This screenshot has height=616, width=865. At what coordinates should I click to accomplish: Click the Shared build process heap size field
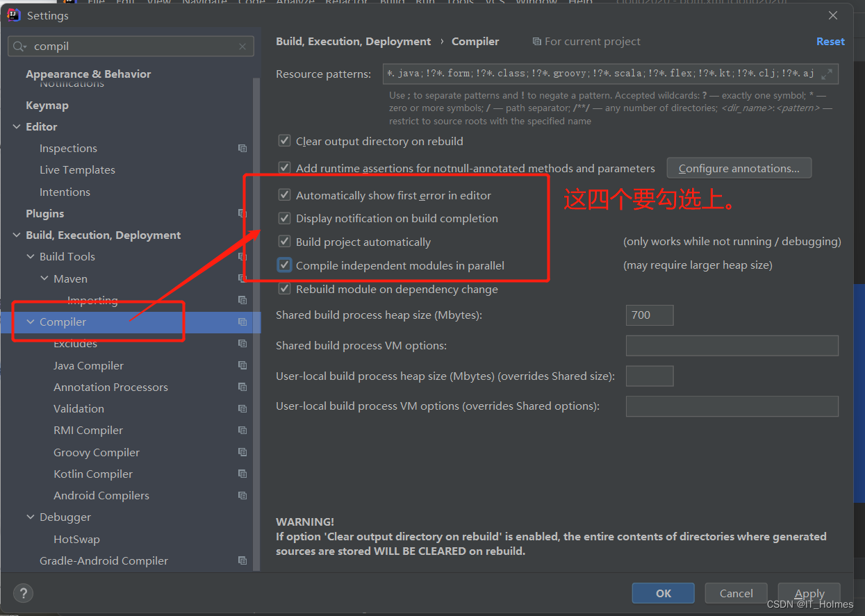[650, 315]
